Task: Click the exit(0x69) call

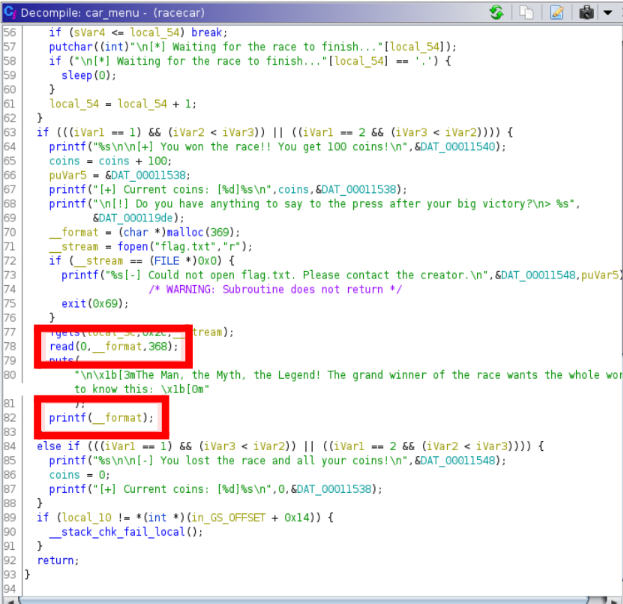Action: [x=76, y=302]
